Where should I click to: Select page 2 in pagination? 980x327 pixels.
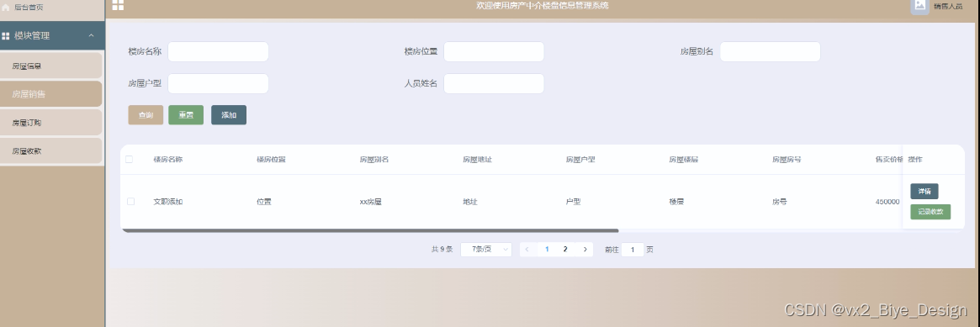tap(565, 249)
